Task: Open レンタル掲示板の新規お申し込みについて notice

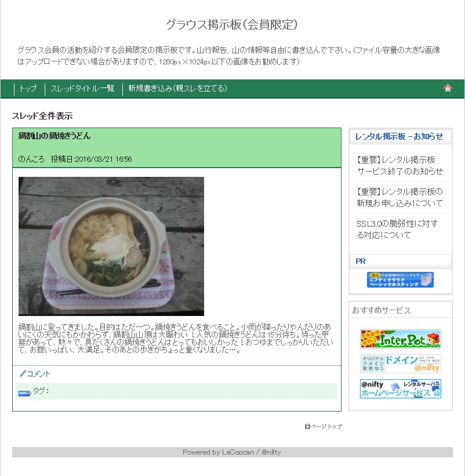Action: [400, 197]
